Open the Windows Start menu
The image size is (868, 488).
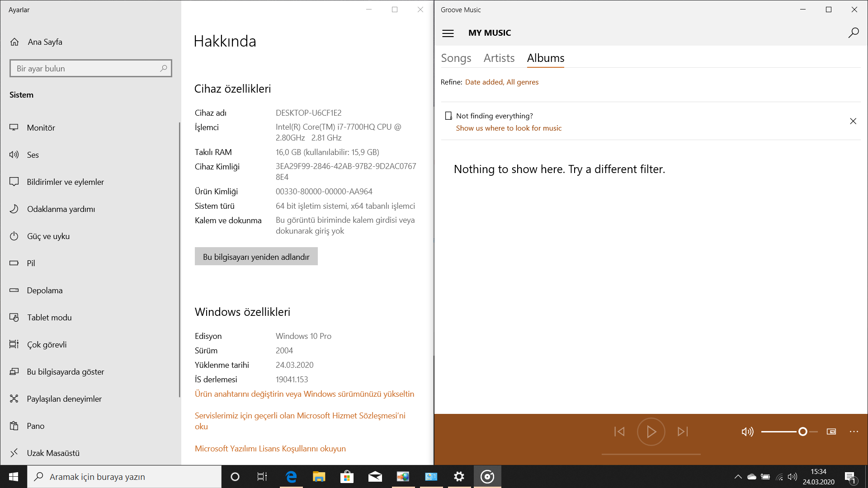click(x=14, y=476)
